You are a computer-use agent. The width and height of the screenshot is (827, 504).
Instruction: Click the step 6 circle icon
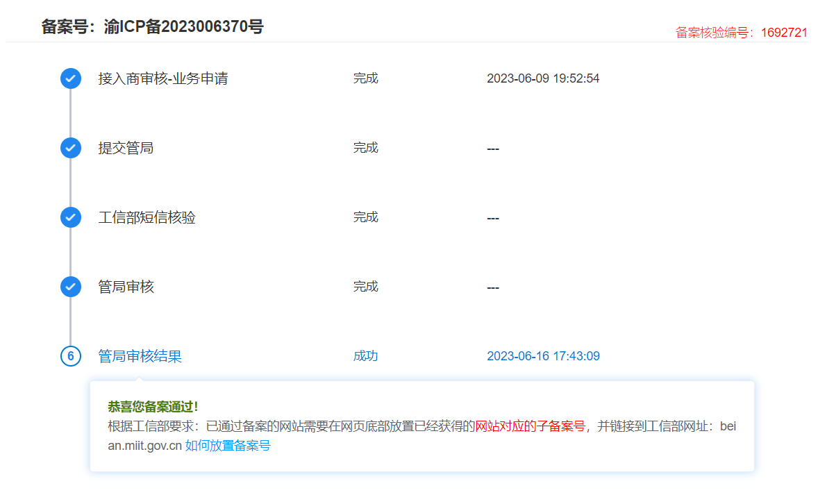(x=71, y=356)
